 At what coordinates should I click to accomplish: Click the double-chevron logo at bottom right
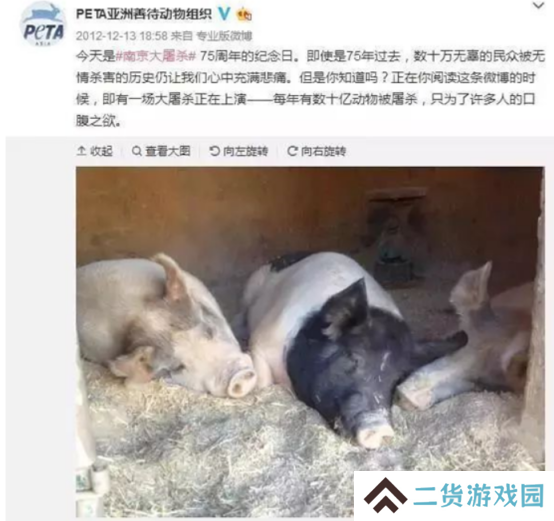(385, 495)
